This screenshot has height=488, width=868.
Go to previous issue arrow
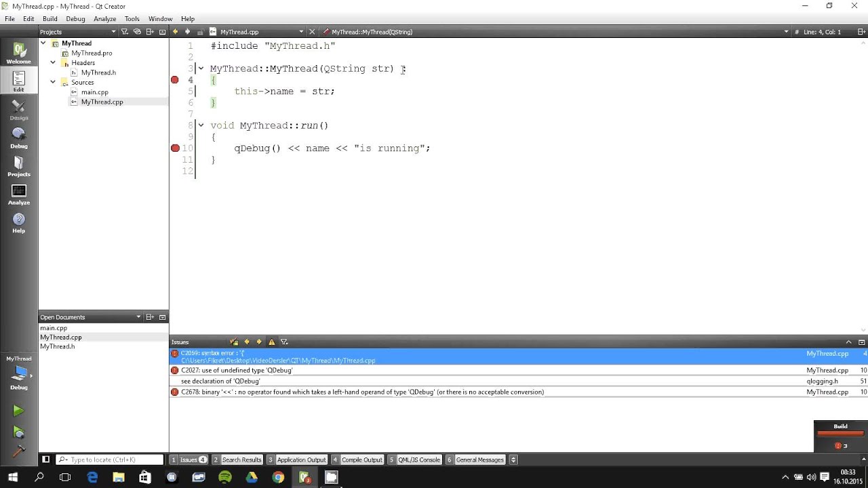(247, 342)
